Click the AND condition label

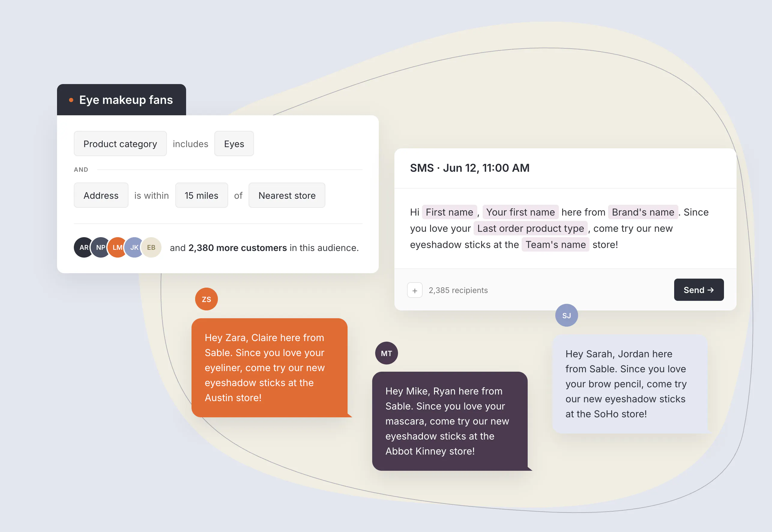click(x=81, y=169)
